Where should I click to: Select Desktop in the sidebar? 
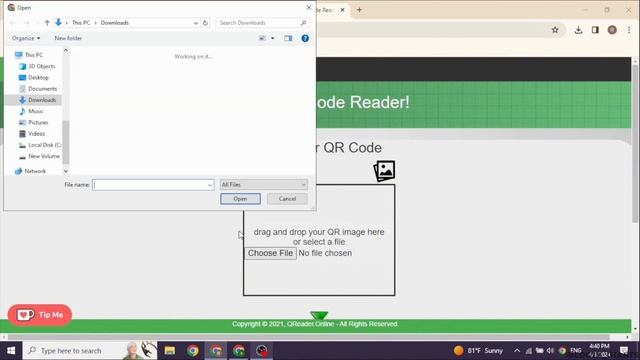pyautogui.click(x=38, y=78)
